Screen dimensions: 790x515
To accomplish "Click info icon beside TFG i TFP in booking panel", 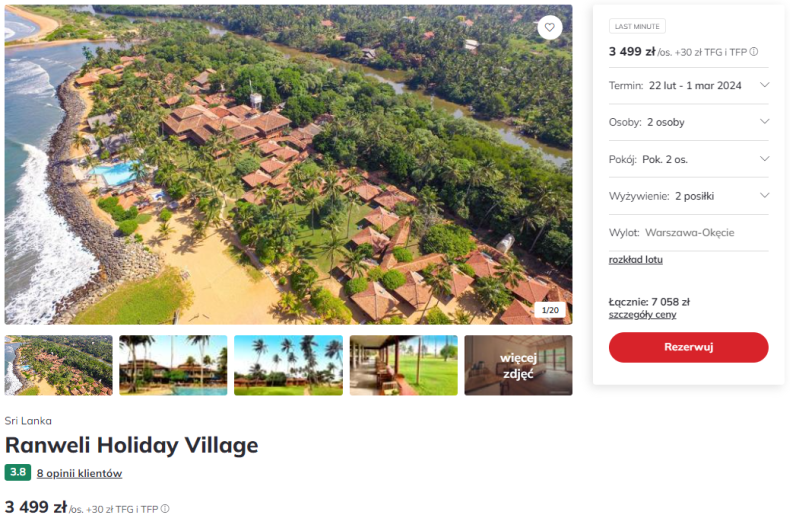I will 754,52.
